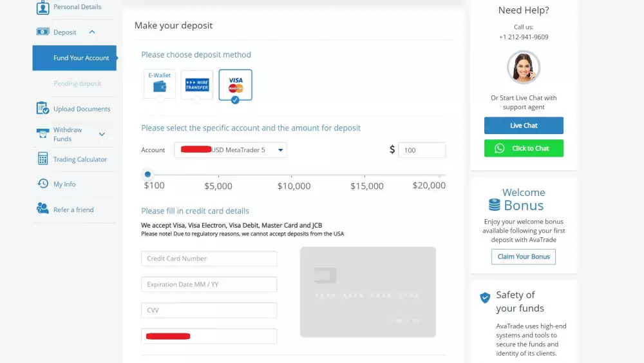Viewport: 644px width, 363px height.
Task: Open Fund Your Account page
Action: point(74,58)
